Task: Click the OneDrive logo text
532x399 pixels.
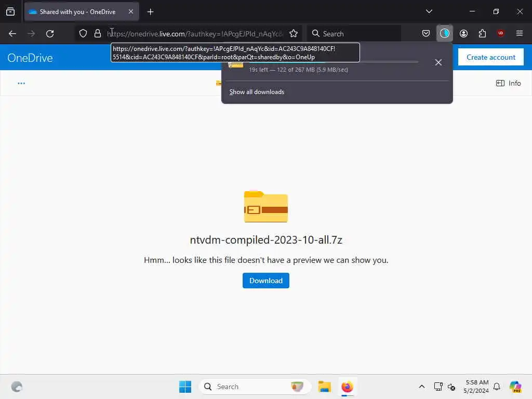Action: pyautogui.click(x=30, y=58)
